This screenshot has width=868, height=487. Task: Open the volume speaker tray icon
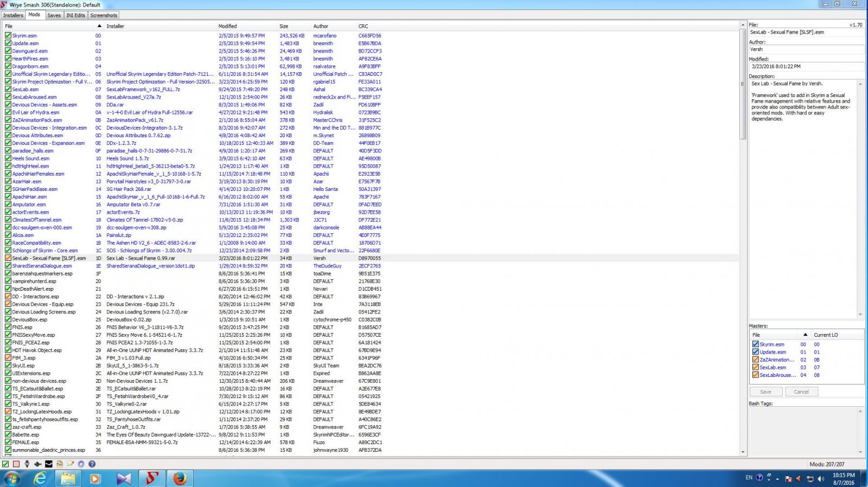pos(821,479)
